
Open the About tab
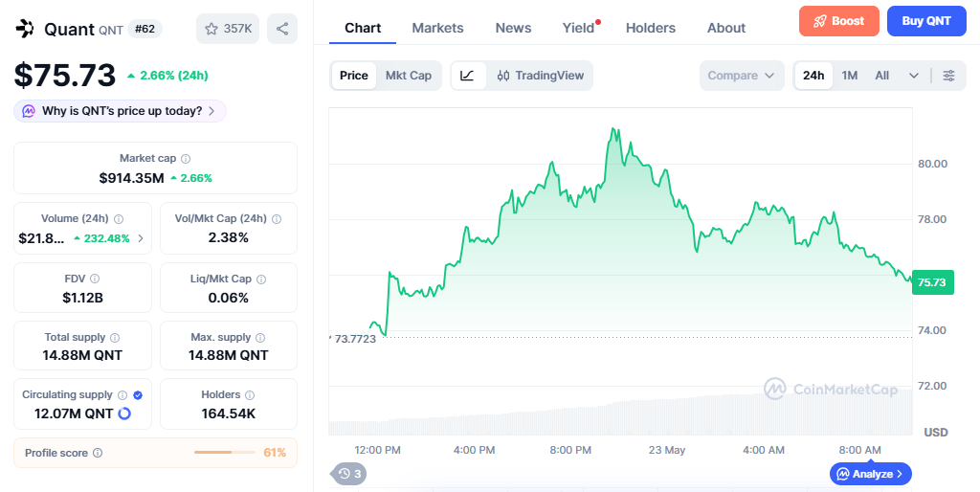point(726,28)
